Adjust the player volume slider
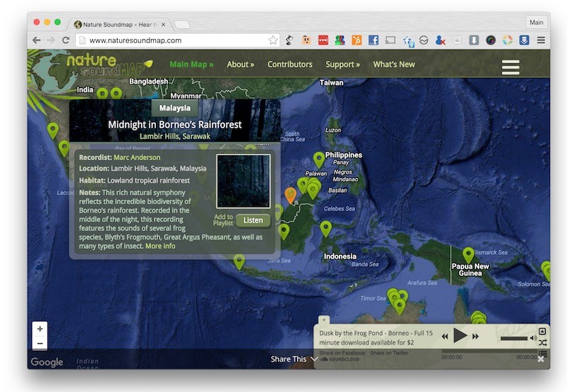Image resolution: width=567 pixels, height=392 pixels. (x=514, y=338)
